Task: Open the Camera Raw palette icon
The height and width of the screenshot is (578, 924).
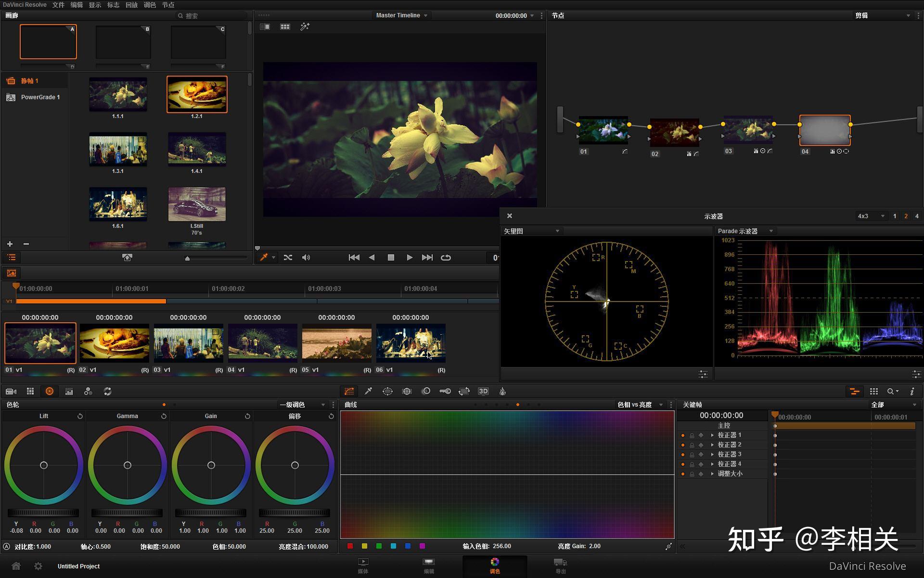Action: coord(11,391)
